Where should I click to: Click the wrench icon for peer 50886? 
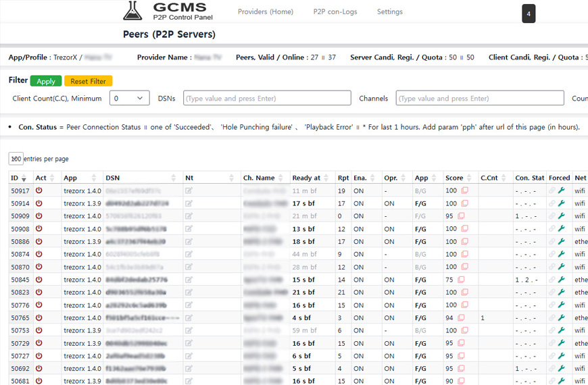561,241
